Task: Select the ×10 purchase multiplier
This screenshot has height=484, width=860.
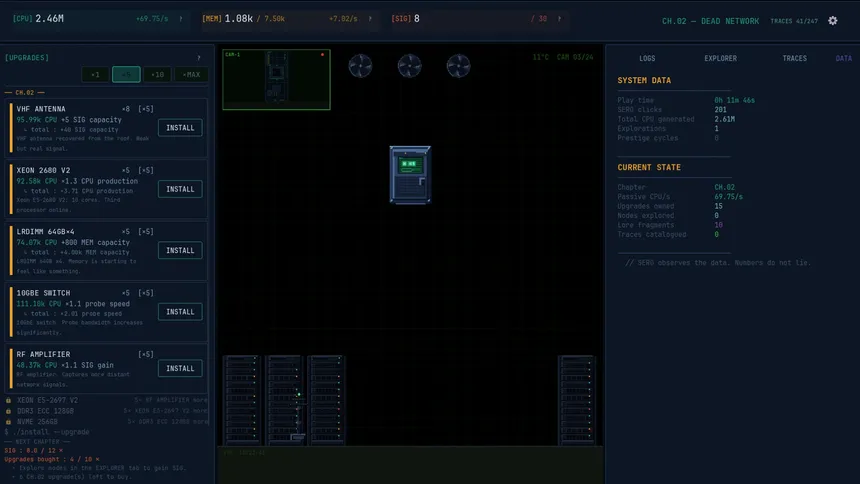Action: (157, 74)
